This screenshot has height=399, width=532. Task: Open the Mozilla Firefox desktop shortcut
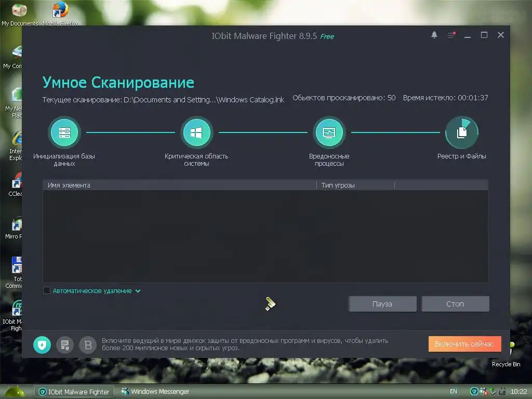point(60,14)
